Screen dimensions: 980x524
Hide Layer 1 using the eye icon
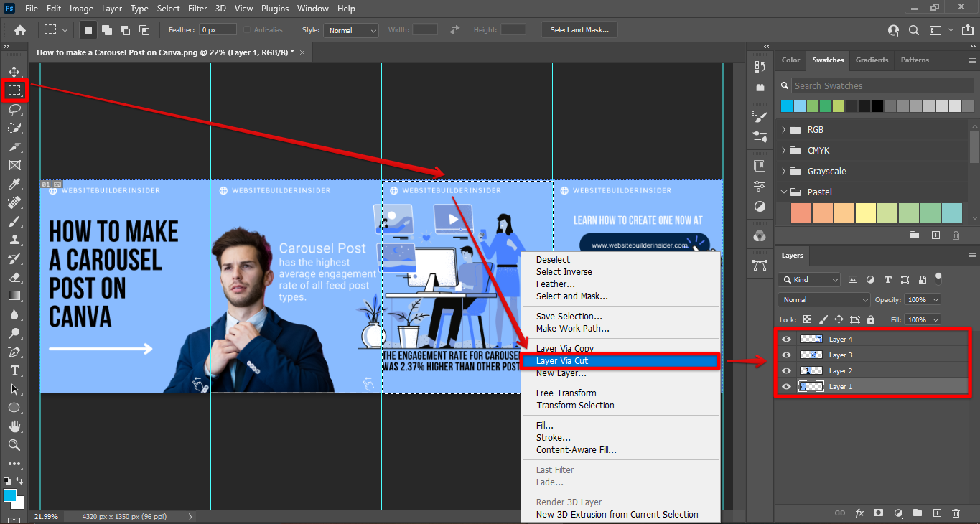coord(786,387)
